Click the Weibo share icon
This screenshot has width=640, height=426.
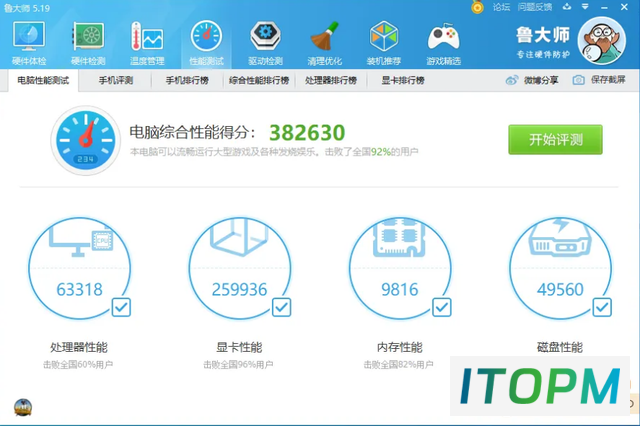click(512, 80)
